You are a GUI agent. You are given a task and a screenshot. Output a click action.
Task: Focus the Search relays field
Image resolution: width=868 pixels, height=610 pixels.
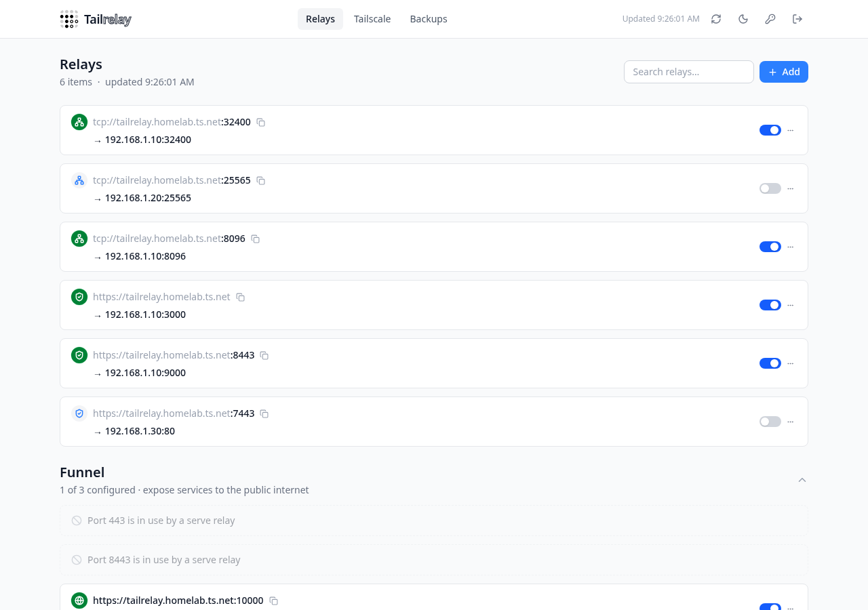[x=689, y=72]
